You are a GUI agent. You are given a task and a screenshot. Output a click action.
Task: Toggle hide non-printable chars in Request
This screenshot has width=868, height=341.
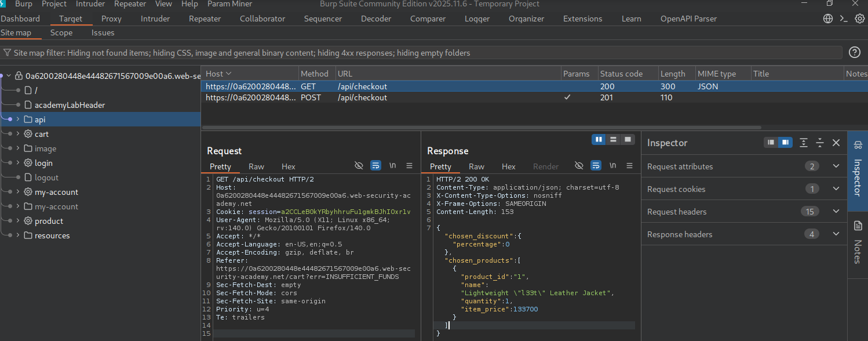[x=359, y=166]
